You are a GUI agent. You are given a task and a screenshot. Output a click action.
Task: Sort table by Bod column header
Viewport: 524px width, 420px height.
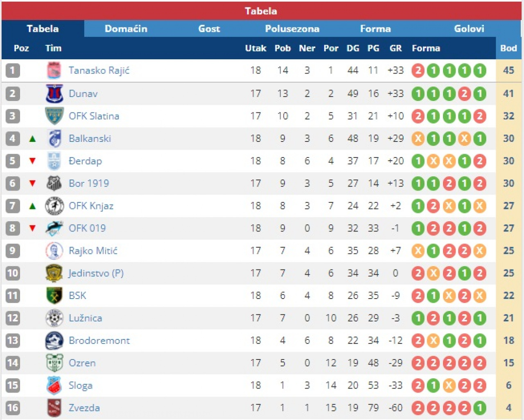click(x=508, y=48)
